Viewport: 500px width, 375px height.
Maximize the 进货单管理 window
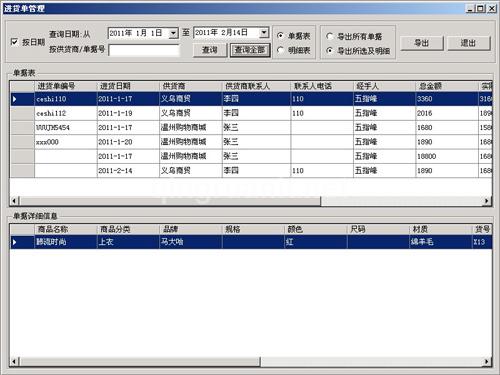point(480,8)
